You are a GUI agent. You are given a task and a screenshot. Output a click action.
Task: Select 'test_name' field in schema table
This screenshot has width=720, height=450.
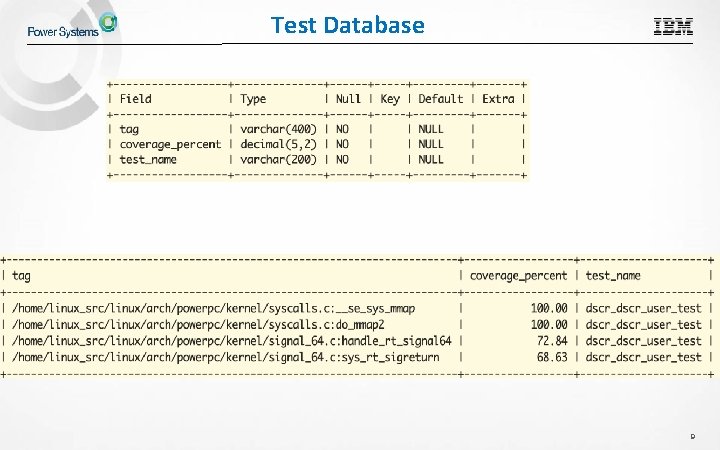coord(148,159)
